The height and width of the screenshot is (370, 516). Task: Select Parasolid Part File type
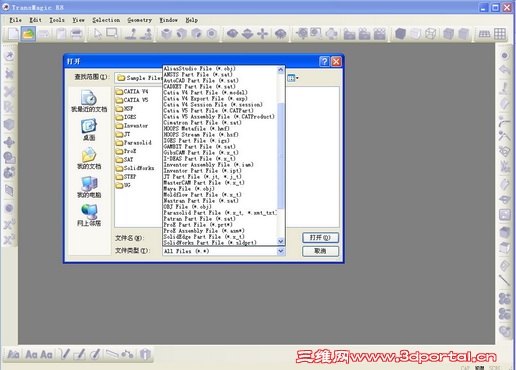(220, 212)
